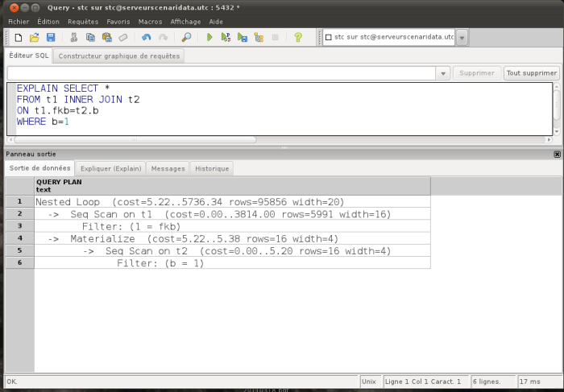Image resolution: width=564 pixels, height=392 pixels.
Task: Switch to the Messages output tab
Action: 168,168
